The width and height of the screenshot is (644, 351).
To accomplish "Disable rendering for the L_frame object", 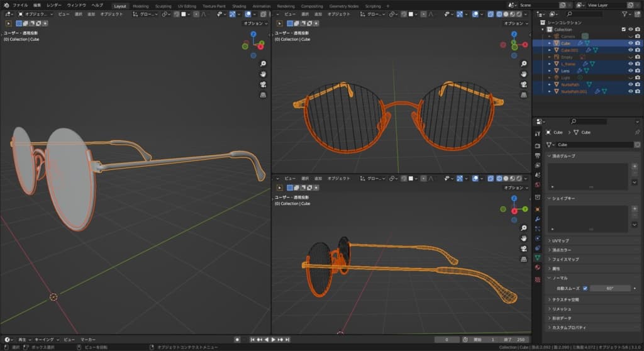I will pos(638,64).
